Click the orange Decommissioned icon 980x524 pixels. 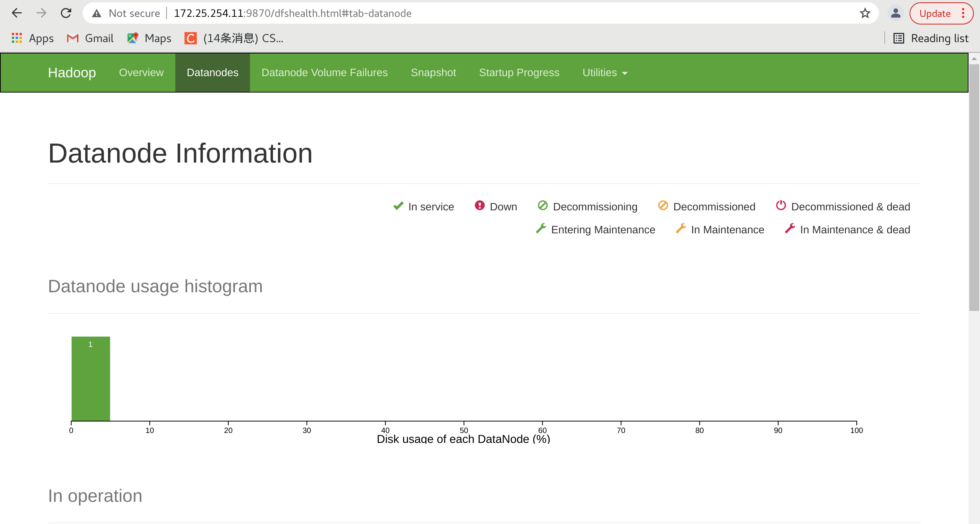663,206
